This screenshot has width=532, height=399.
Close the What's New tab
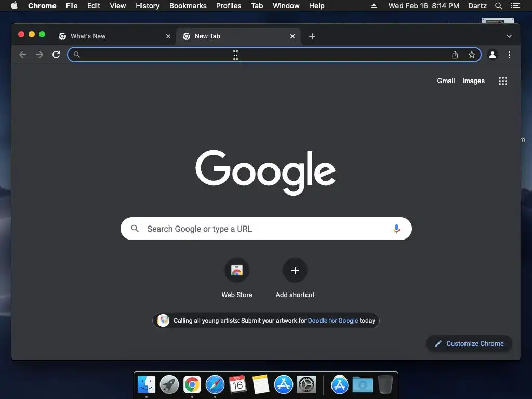tap(168, 36)
